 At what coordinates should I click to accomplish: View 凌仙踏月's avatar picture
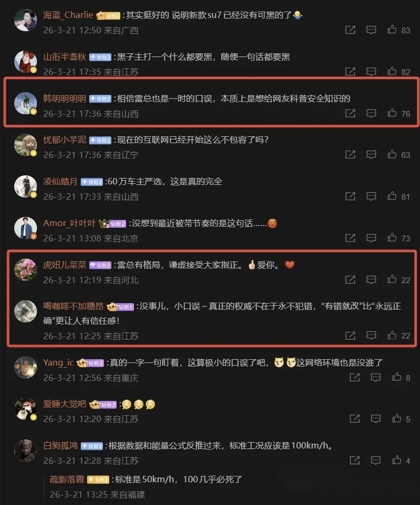(x=26, y=186)
